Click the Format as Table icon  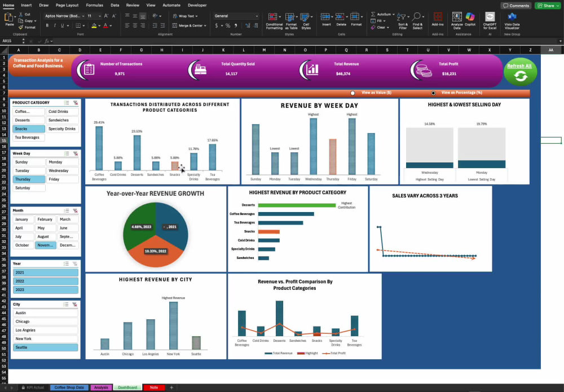[289, 17]
